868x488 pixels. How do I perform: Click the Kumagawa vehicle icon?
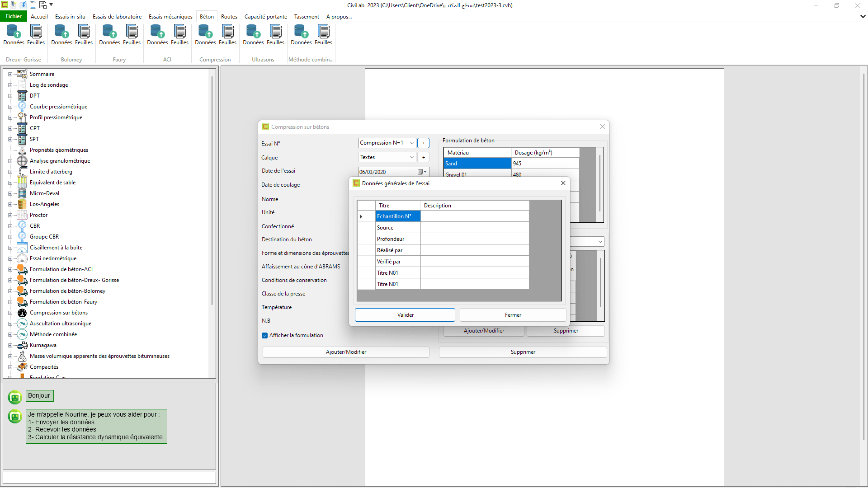point(22,345)
